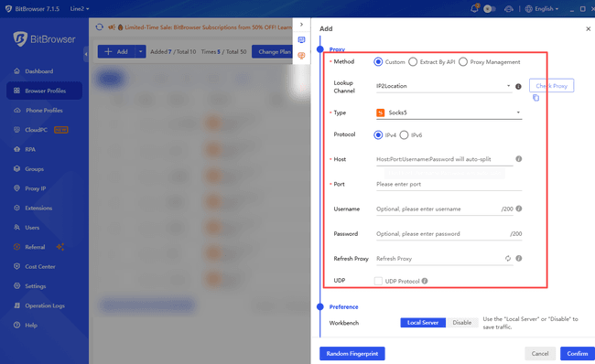Select the Extract By API radio button
This screenshot has height=364, width=595.
click(413, 62)
